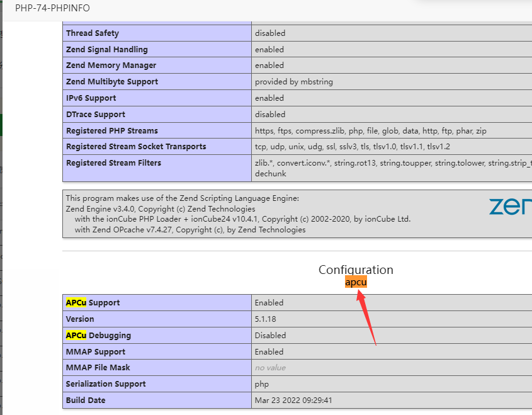Select the Serialization Support label
Screen dimensions: 532x415
coord(106,384)
